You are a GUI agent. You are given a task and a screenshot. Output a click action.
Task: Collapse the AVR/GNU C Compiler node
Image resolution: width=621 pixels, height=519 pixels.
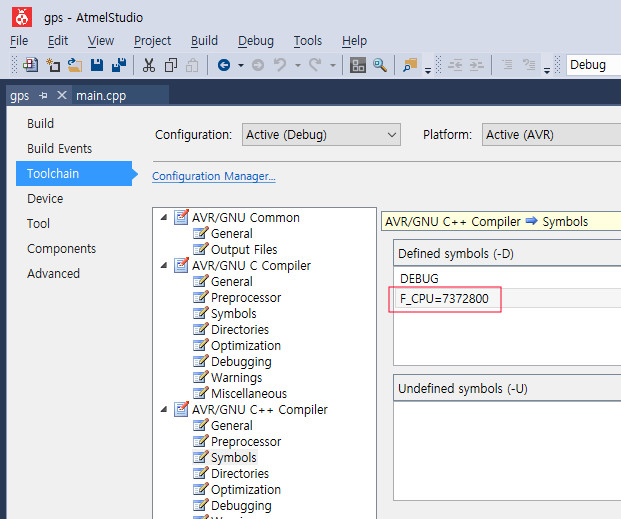coord(164,265)
